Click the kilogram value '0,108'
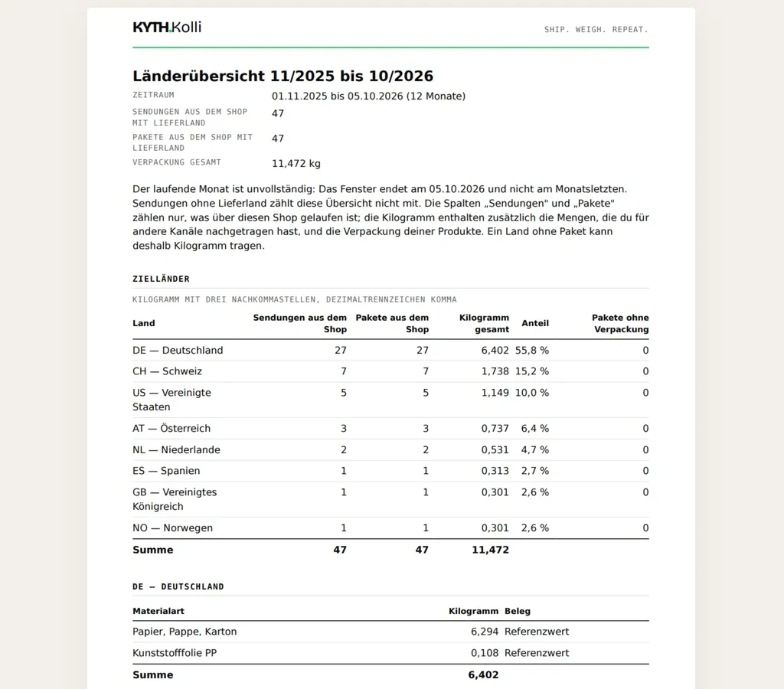Screen dimensions: 784x689 (x=485, y=652)
